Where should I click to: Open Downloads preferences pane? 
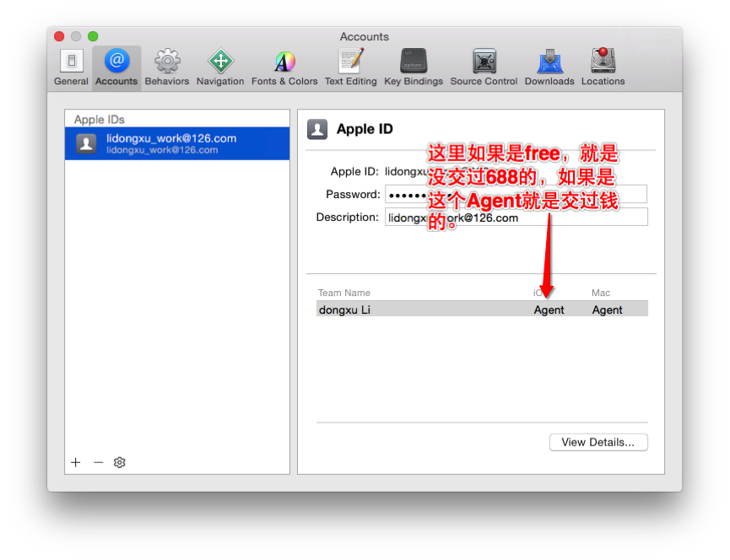(549, 68)
